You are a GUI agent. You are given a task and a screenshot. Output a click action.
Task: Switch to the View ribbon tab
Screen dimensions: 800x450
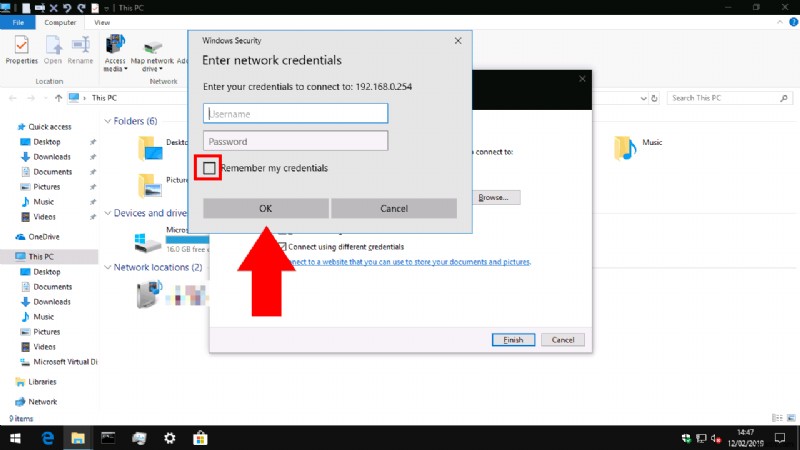[102, 22]
